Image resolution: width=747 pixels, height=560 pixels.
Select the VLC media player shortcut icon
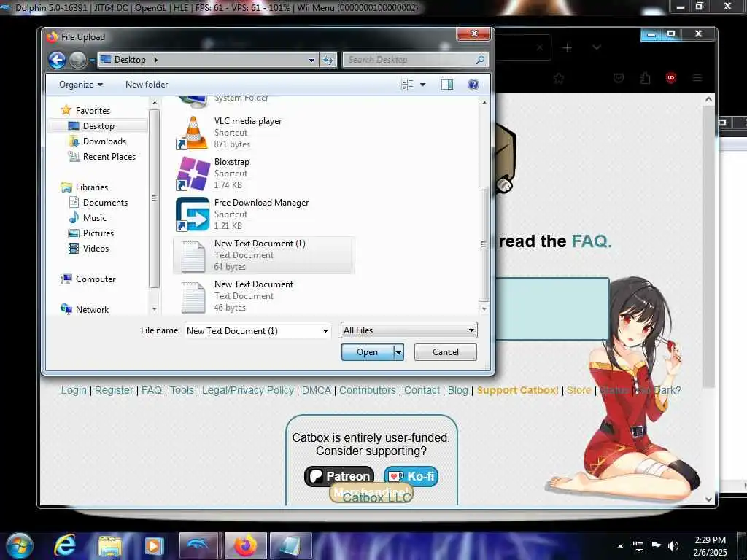tap(193, 133)
